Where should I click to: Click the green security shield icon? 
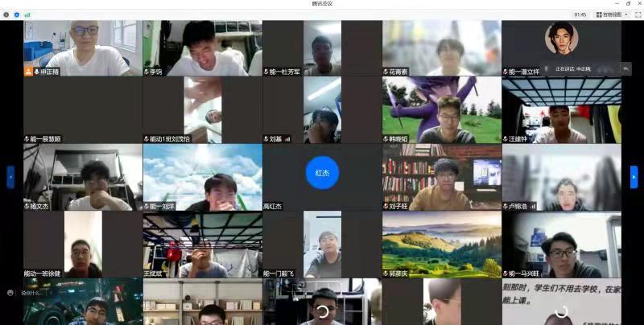click(x=17, y=14)
